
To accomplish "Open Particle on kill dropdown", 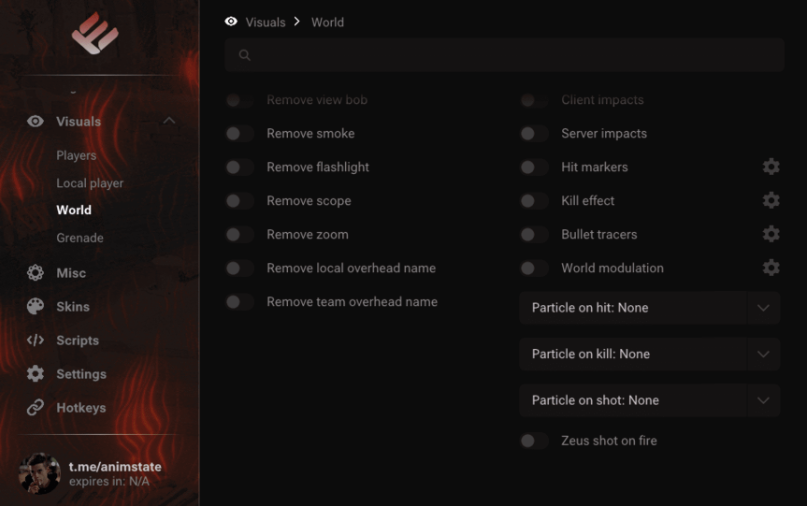I will pyautogui.click(x=650, y=354).
